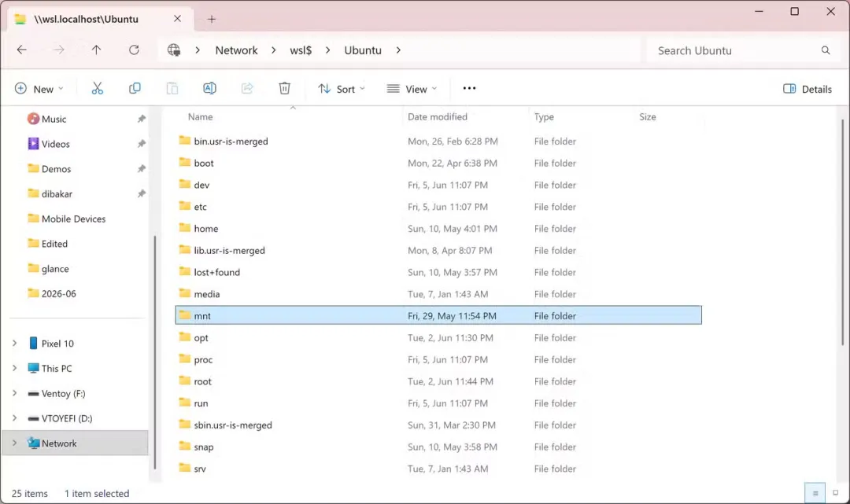Select the etc folder name
This screenshot has height=504, width=850.
pyautogui.click(x=200, y=207)
